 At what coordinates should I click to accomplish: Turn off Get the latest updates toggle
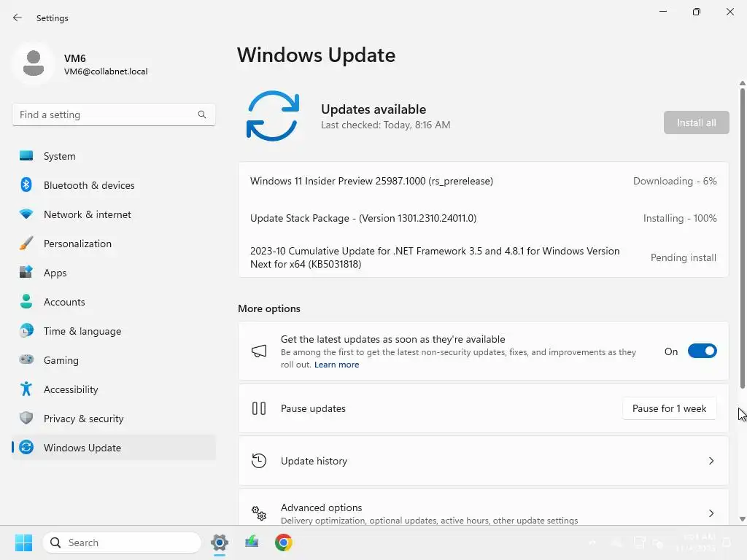point(703,351)
